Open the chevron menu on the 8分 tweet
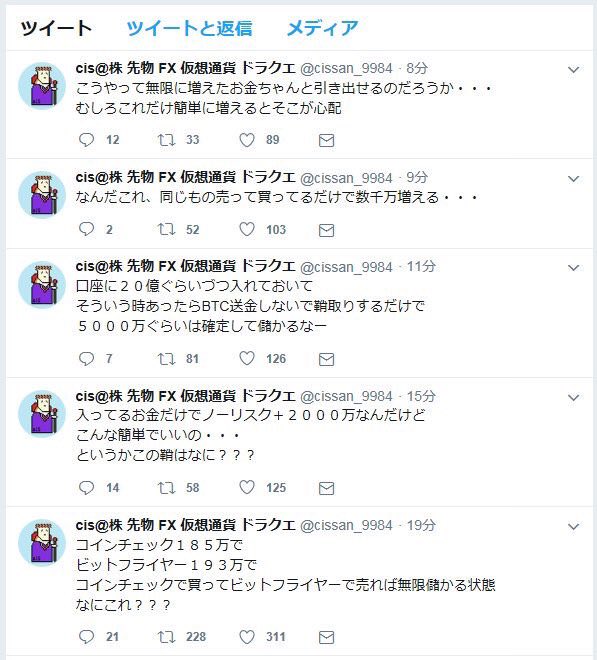Viewport: 597px width, 660px height. 573,70
